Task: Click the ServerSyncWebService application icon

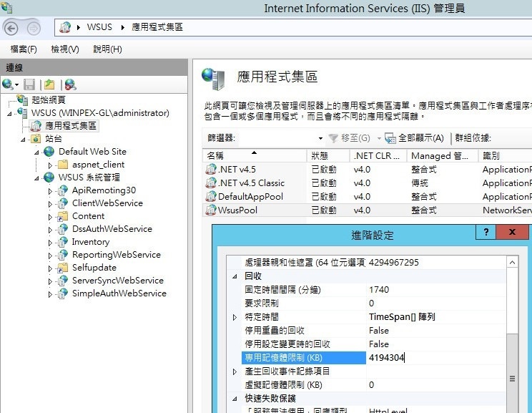Action: tap(62, 281)
